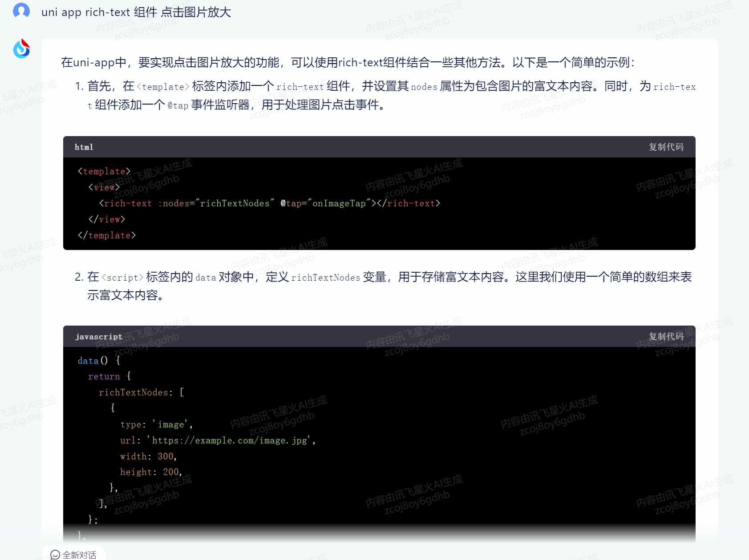Viewport: 749px width, 560px height.
Task: Copy the javascript code block
Action: (x=666, y=336)
